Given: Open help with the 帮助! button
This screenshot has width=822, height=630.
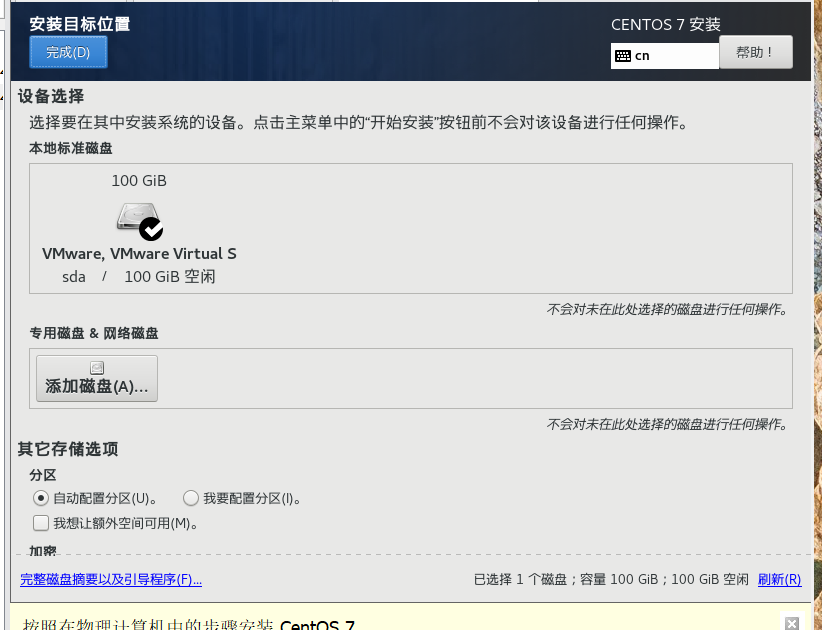Looking at the screenshot, I should [x=755, y=52].
